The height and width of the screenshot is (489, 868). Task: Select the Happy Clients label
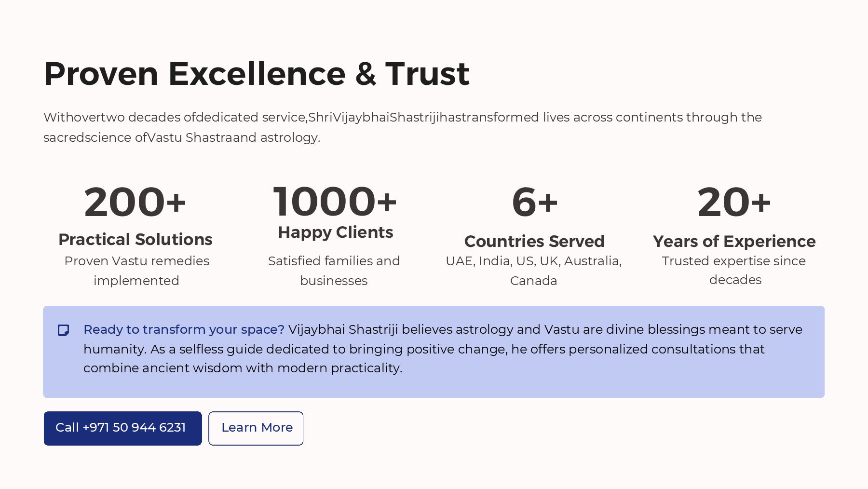click(x=335, y=232)
